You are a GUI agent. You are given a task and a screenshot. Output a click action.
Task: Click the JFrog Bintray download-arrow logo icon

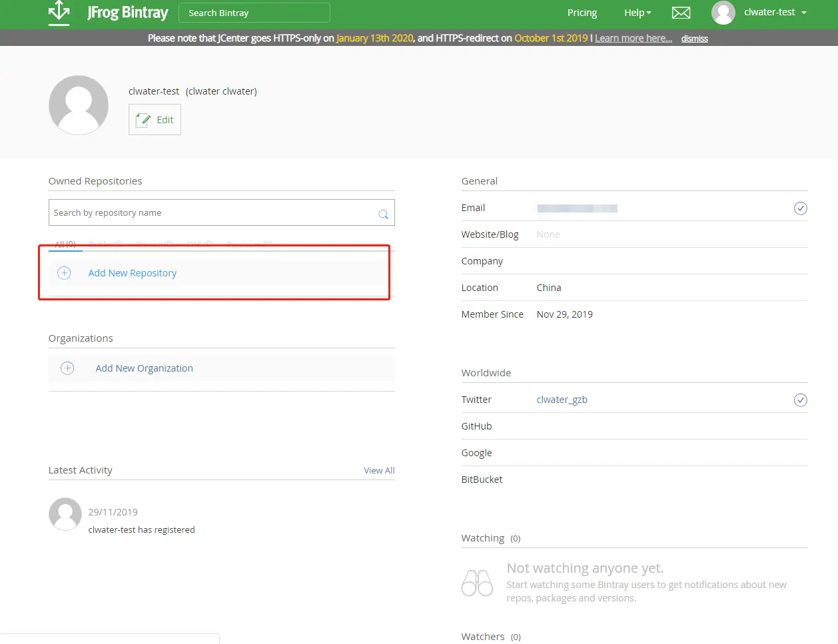tap(59, 13)
